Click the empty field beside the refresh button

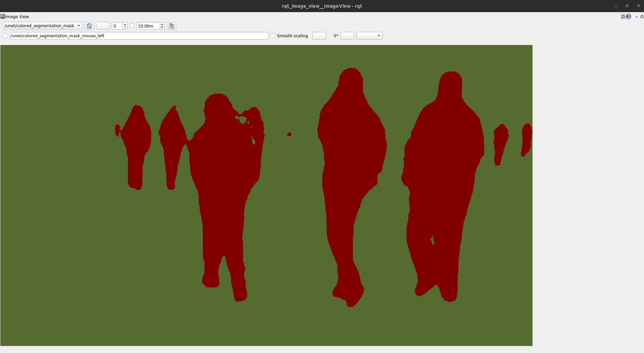click(103, 26)
